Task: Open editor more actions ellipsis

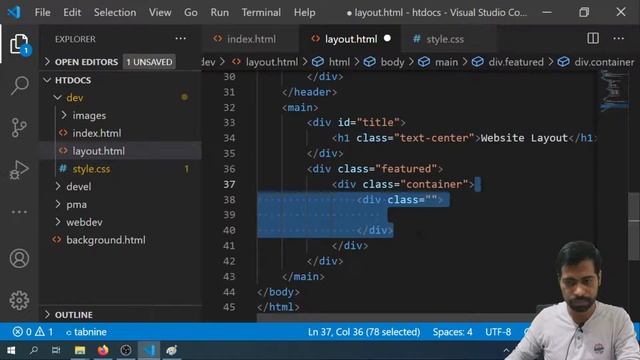Action: pyautogui.click(x=618, y=38)
